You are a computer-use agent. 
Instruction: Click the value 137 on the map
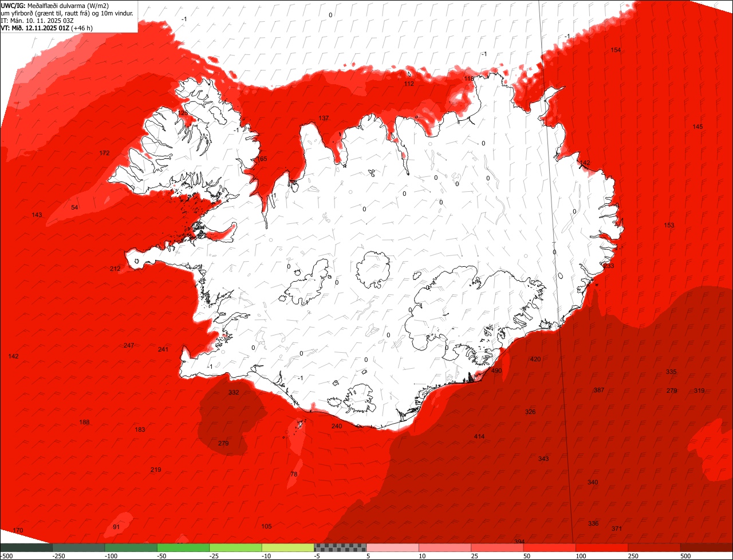click(324, 118)
